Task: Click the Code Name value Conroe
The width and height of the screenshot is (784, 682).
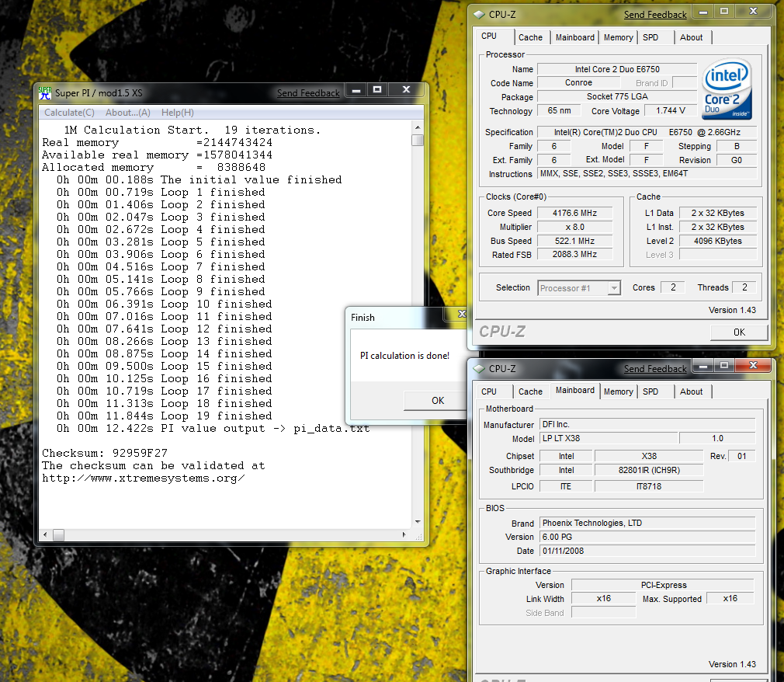Action: point(578,82)
